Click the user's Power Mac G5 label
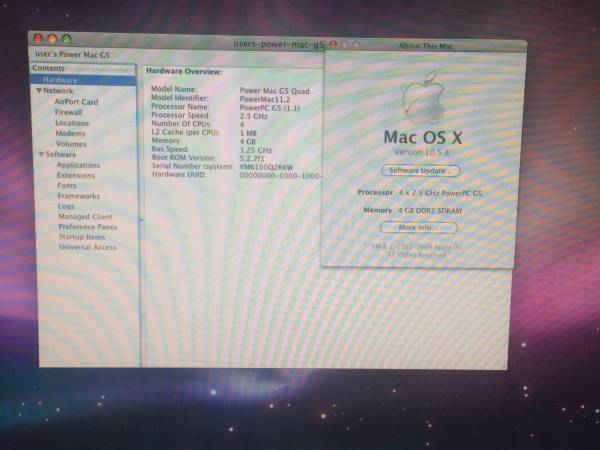This screenshot has width=600, height=450. pos(72,54)
